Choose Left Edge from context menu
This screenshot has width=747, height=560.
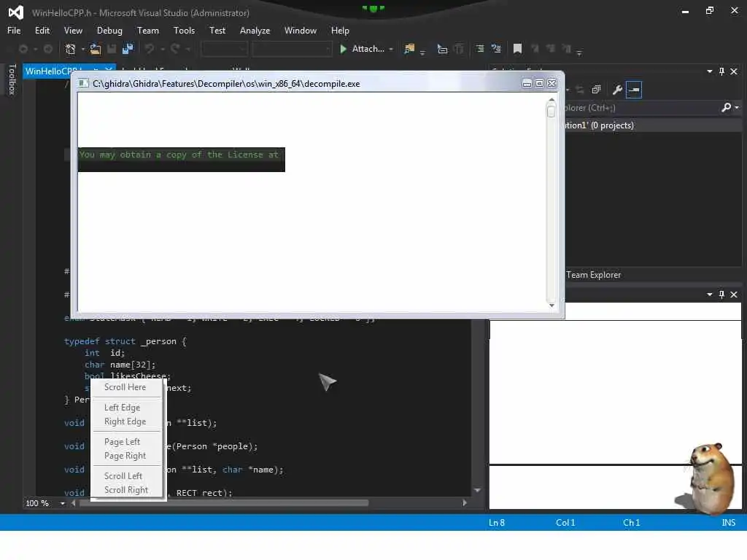pos(122,408)
